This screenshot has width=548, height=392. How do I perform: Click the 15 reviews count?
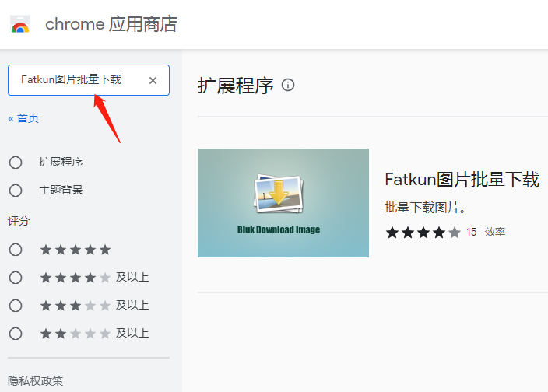(471, 232)
